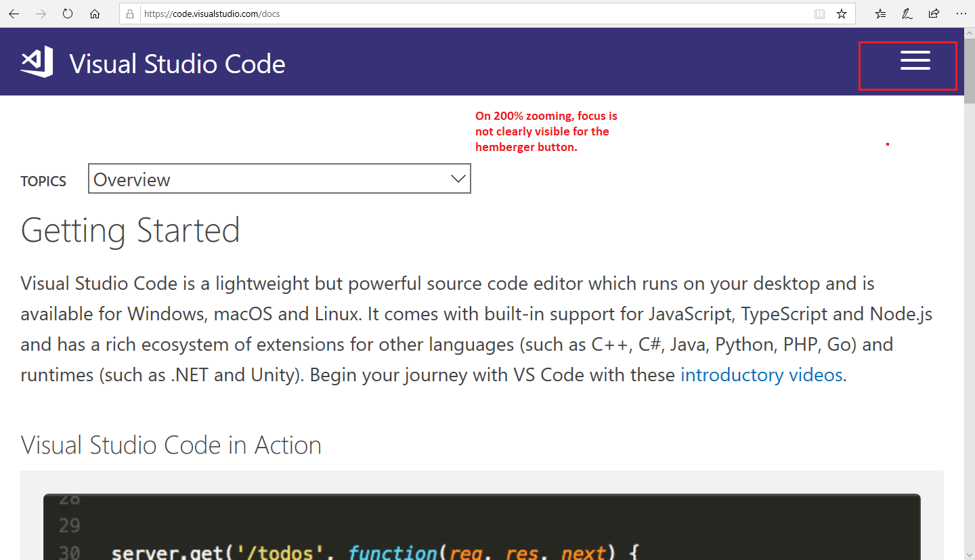Refresh the current docs page

click(x=68, y=14)
